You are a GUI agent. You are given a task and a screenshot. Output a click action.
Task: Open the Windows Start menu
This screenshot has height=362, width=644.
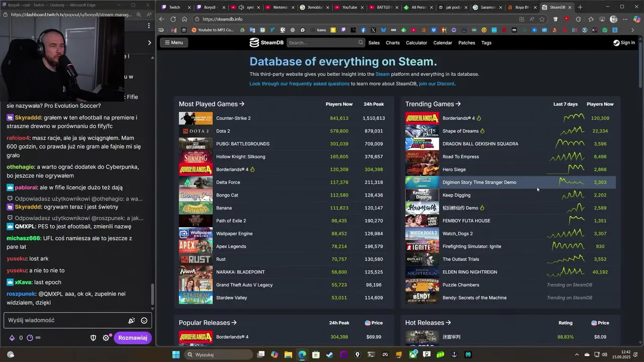coord(176,354)
